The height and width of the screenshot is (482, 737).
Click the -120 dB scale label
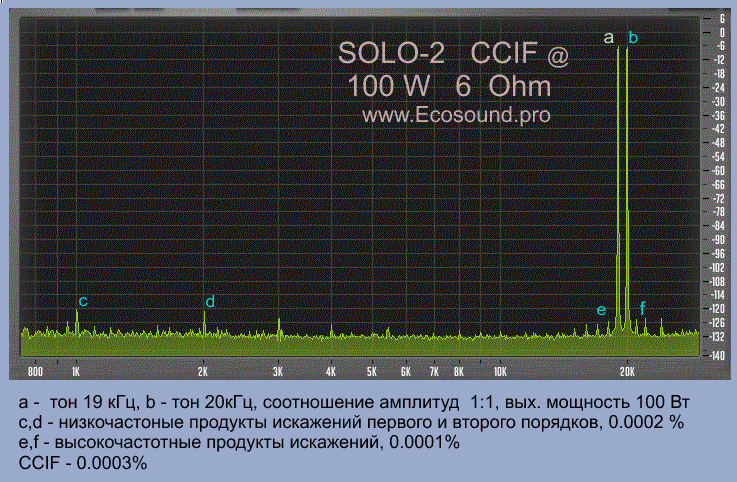tap(718, 309)
